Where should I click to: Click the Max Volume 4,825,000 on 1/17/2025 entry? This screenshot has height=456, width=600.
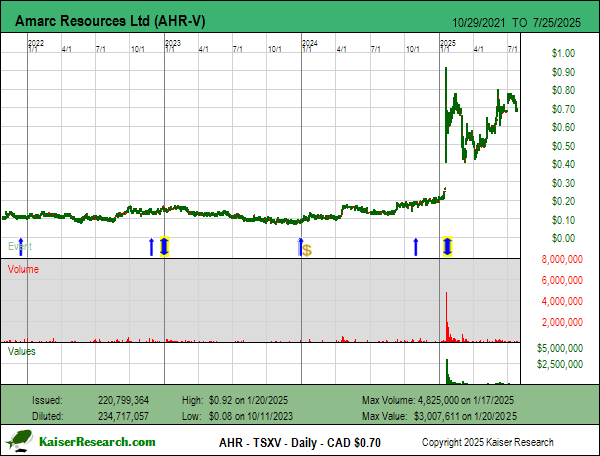pyautogui.click(x=438, y=401)
